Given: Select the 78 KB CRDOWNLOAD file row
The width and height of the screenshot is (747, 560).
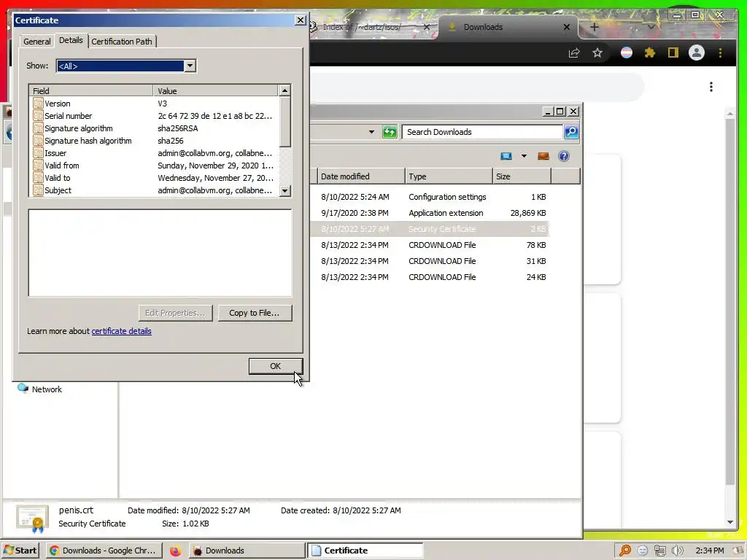Looking at the screenshot, I should pyautogui.click(x=430, y=245).
